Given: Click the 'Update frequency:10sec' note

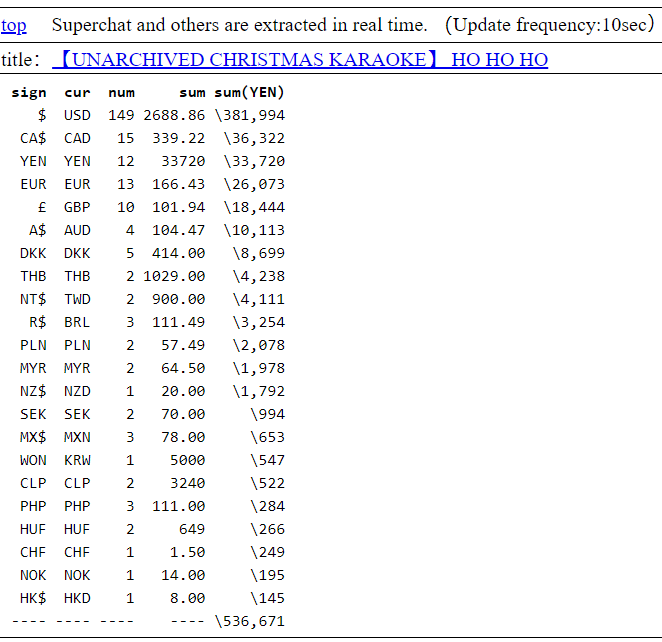Looking at the screenshot, I should pyautogui.click(x=550, y=25).
